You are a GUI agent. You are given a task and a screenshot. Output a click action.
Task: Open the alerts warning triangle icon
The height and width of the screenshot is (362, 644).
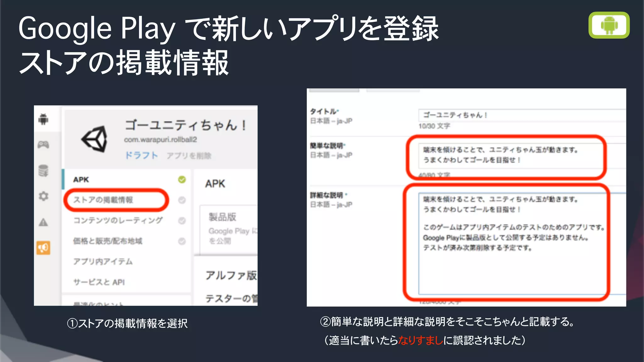43,222
